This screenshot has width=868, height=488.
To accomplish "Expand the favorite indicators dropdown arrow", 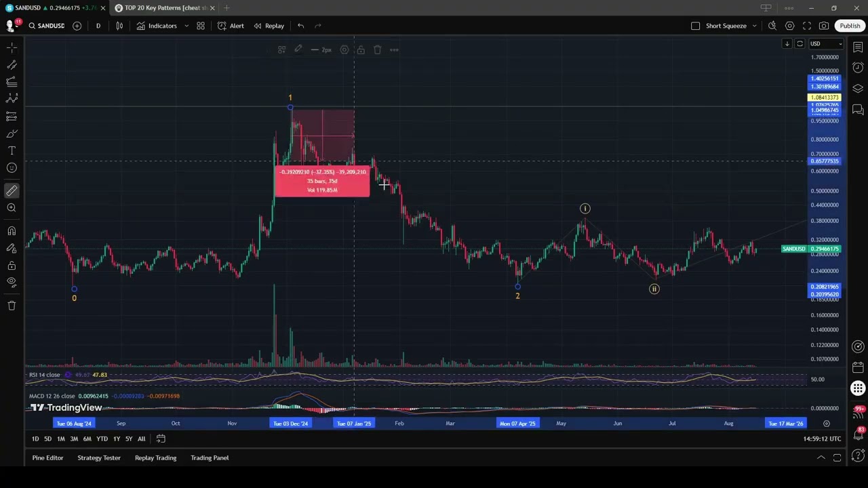I will pos(186,26).
